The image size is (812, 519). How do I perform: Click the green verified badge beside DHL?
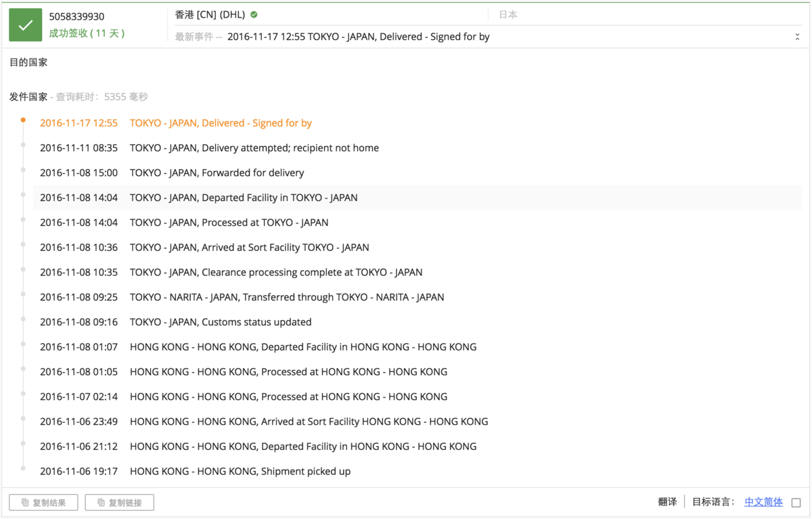click(x=254, y=14)
